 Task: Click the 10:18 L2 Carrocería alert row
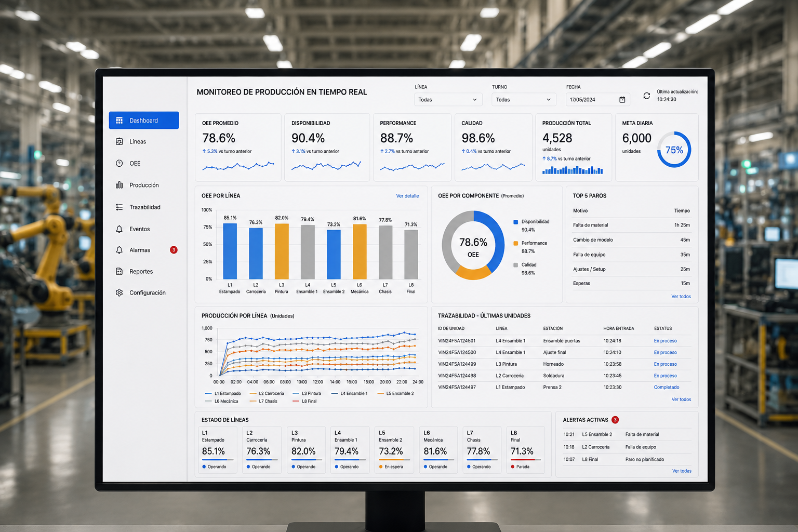tap(627, 447)
